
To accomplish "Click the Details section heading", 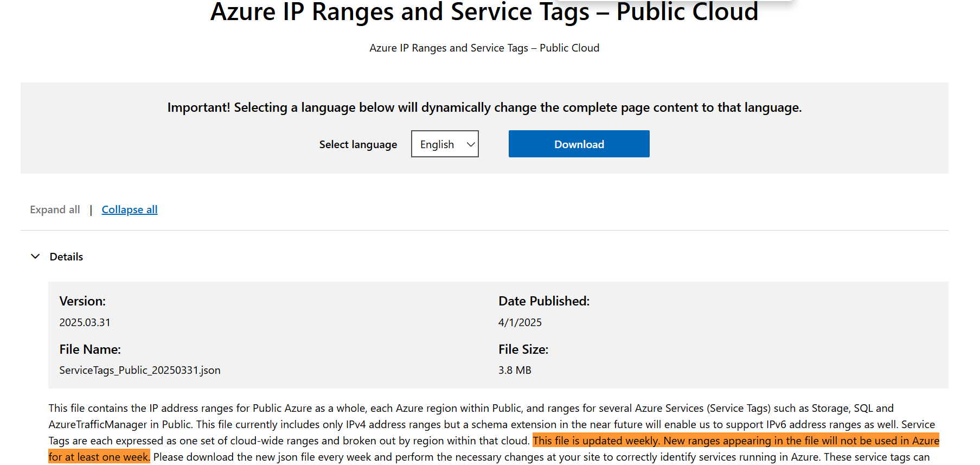I will click(66, 257).
